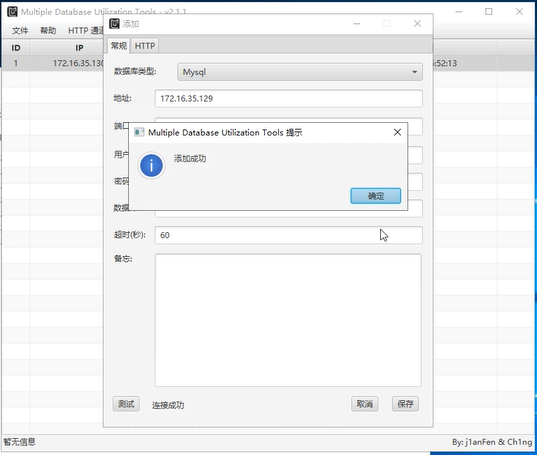Open the HTTP 通道 menu in main window

pos(86,30)
